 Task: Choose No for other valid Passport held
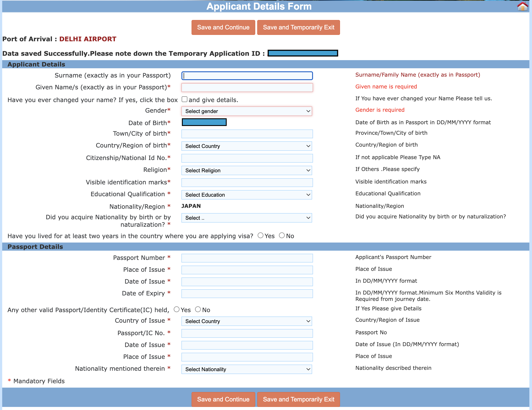point(198,309)
